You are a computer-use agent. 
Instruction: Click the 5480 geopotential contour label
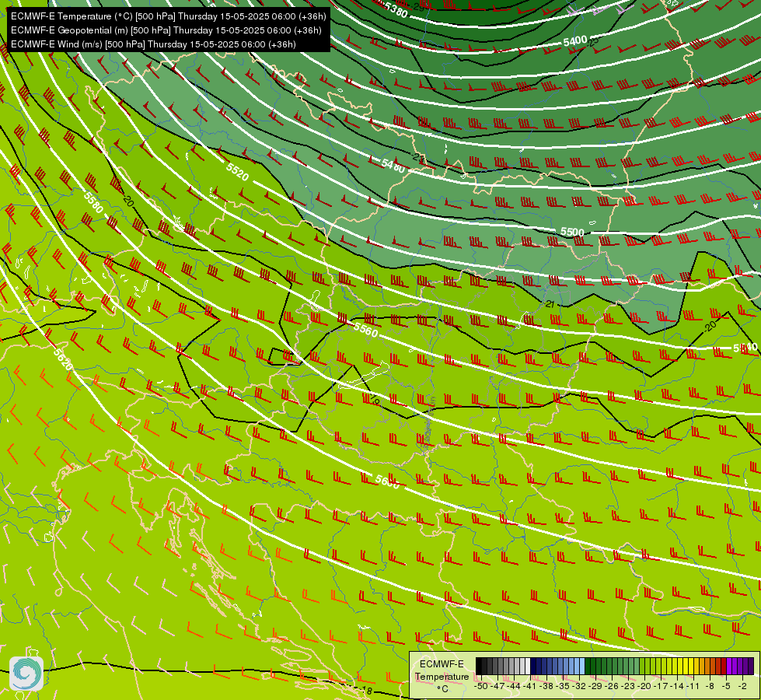[x=393, y=166]
